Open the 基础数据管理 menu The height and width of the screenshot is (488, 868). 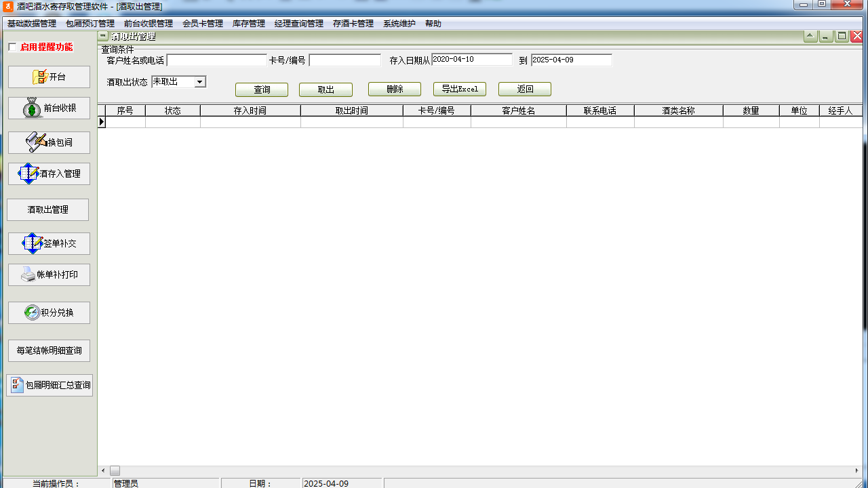click(32, 24)
